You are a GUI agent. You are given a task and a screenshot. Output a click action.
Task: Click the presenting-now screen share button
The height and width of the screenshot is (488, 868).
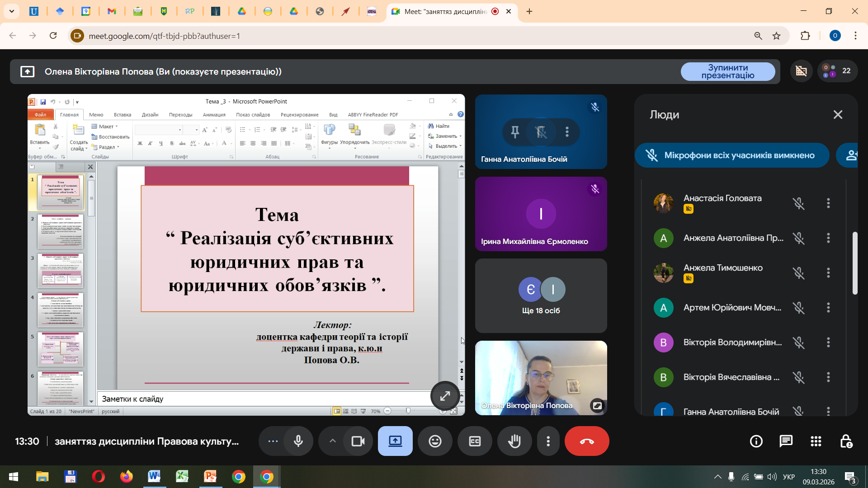(395, 441)
